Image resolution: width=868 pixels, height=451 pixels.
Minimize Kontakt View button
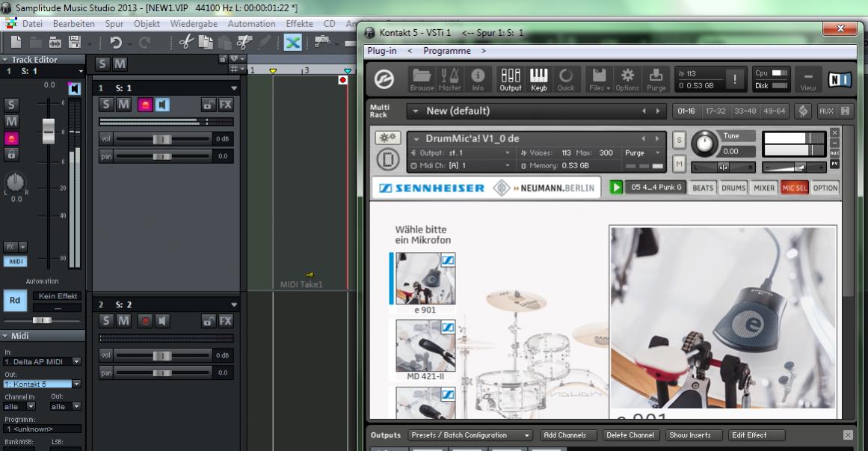(808, 79)
